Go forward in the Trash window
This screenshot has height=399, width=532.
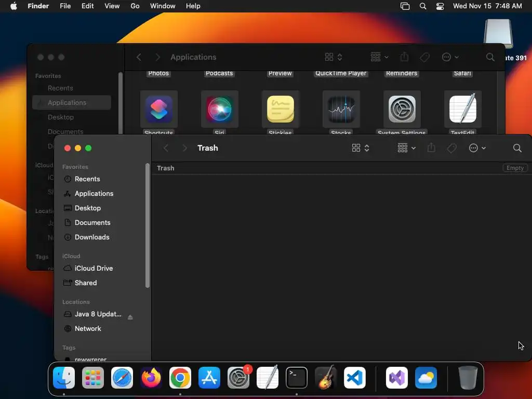coord(184,148)
